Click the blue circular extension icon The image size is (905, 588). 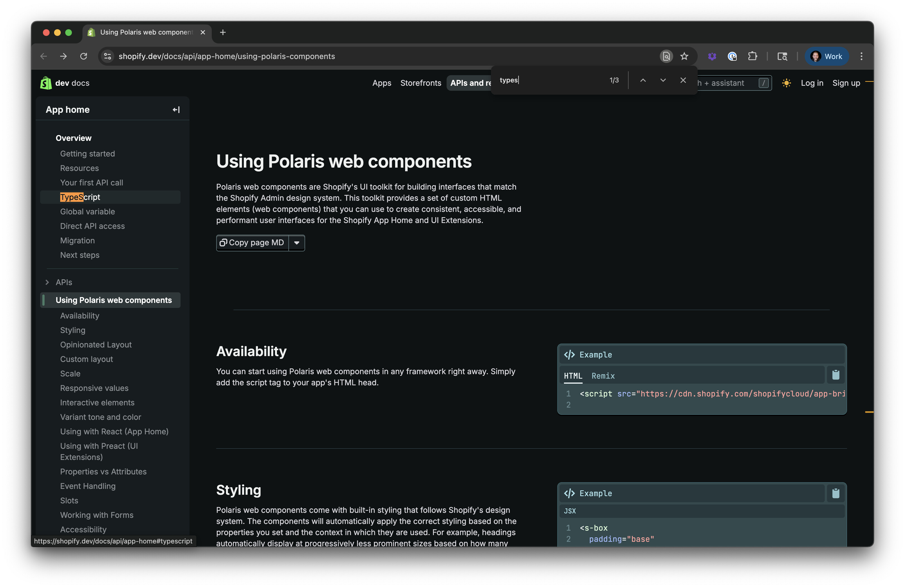[x=732, y=56]
